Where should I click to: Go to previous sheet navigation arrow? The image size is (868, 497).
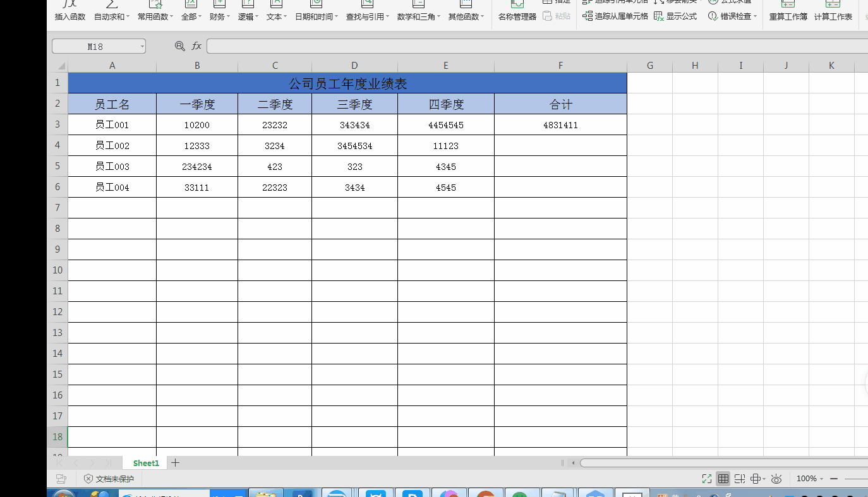[x=76, y=463]
